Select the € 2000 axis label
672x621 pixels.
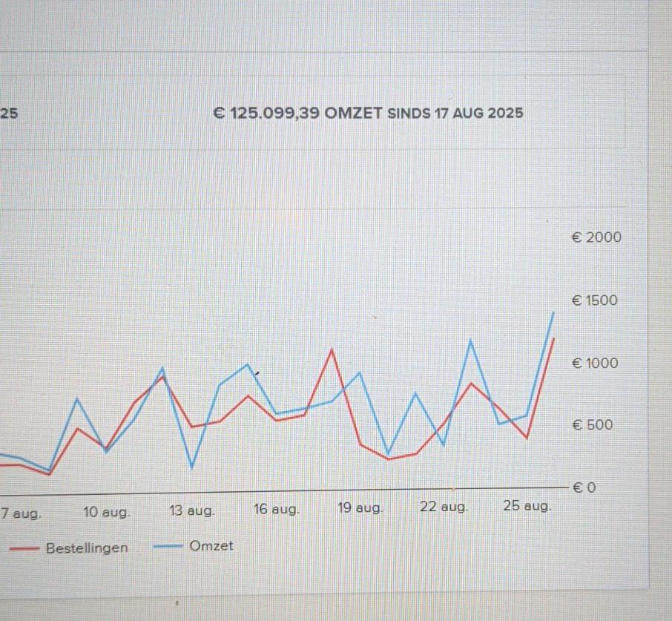(x=596, y=237)
